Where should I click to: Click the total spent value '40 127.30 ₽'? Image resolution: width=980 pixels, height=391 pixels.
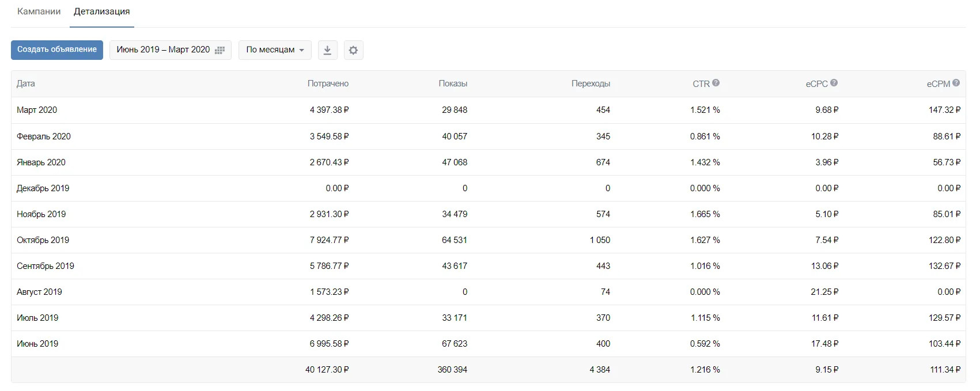coord(327,370)
